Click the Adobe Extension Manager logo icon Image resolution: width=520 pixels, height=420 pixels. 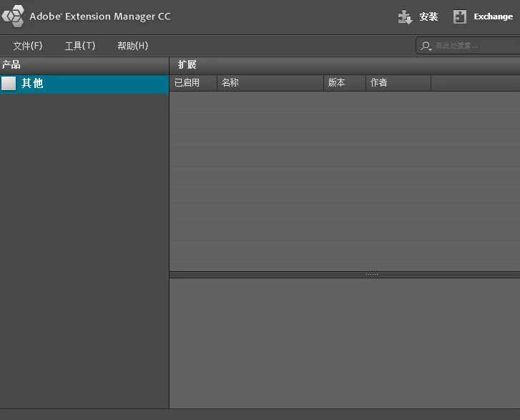[x=13, y=16]
